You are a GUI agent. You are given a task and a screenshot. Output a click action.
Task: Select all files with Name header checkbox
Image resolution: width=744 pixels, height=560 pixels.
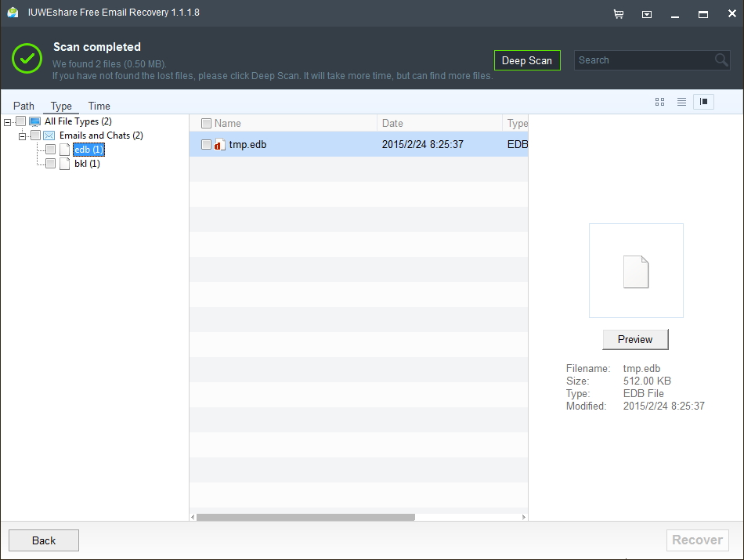click(206, 124)
